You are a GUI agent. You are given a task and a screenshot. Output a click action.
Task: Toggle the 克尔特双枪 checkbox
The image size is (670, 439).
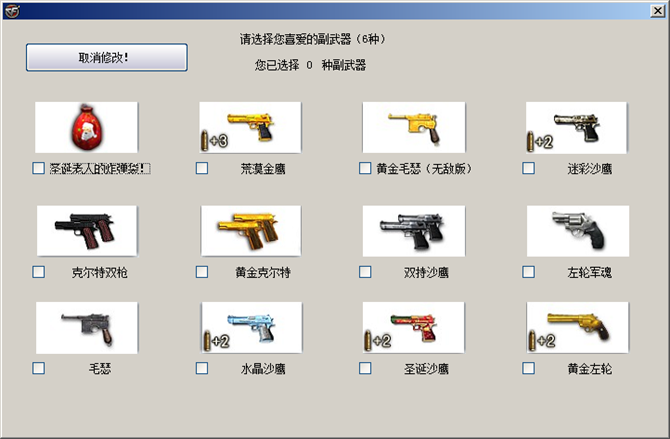[38, 272]
